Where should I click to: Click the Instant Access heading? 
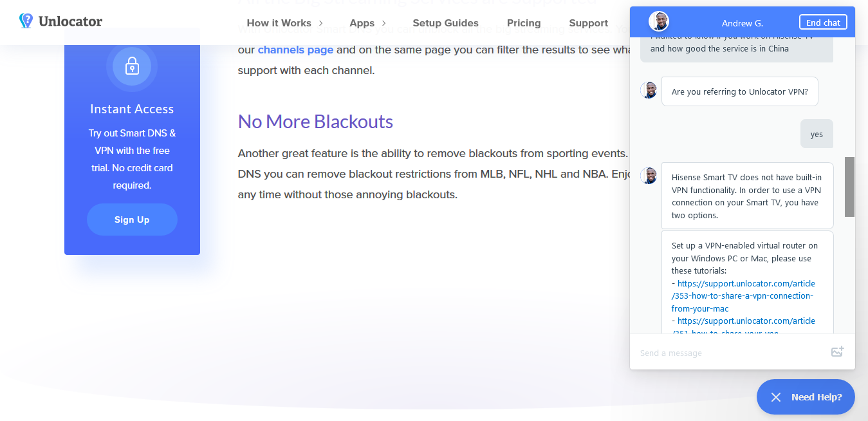[x=132, y=109]
